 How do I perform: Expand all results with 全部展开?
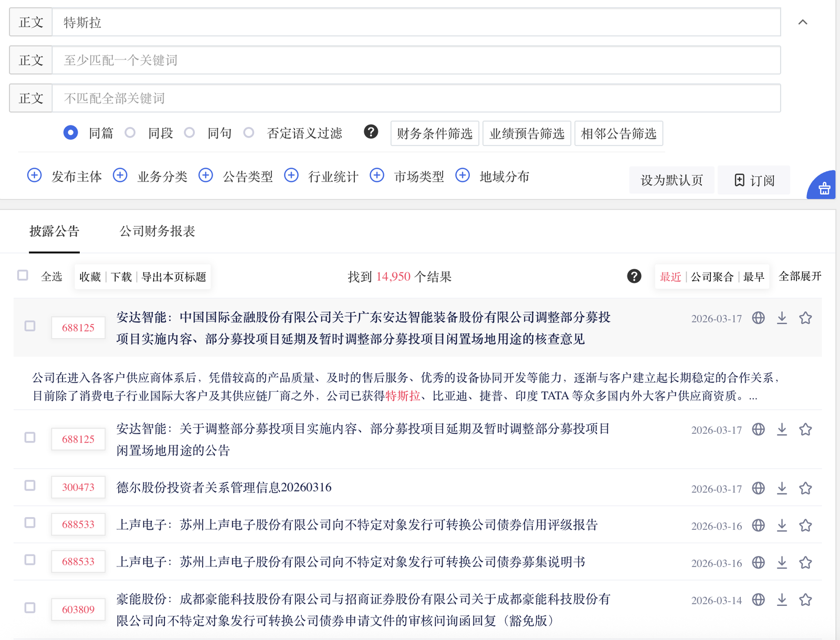[x=800, y=276]
